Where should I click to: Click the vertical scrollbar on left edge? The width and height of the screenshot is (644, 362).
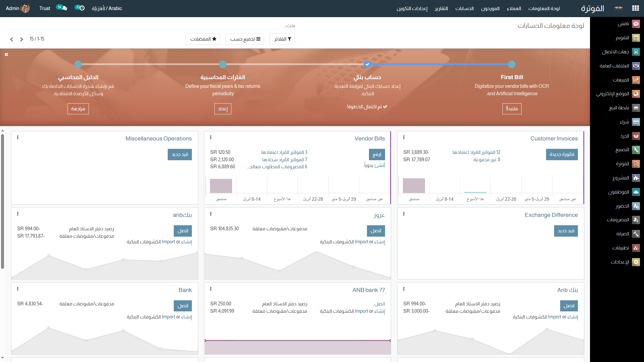(2, 201)
